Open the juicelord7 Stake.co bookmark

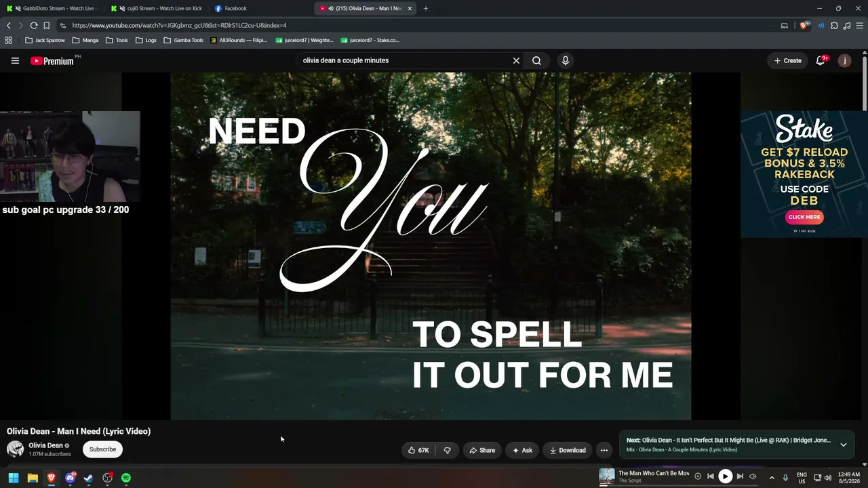click(370, 40)
